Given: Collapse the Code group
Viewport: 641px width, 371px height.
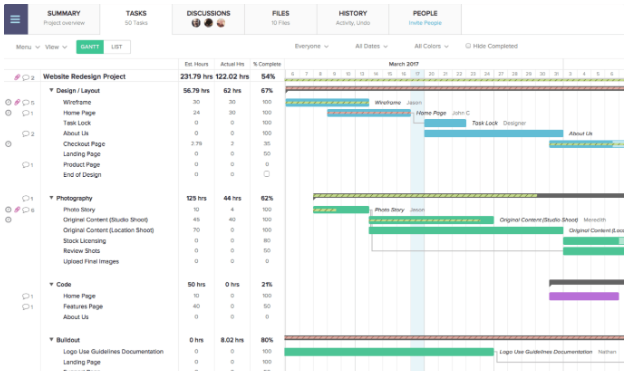Looking at the screenshot, I should tap(51, 284).
